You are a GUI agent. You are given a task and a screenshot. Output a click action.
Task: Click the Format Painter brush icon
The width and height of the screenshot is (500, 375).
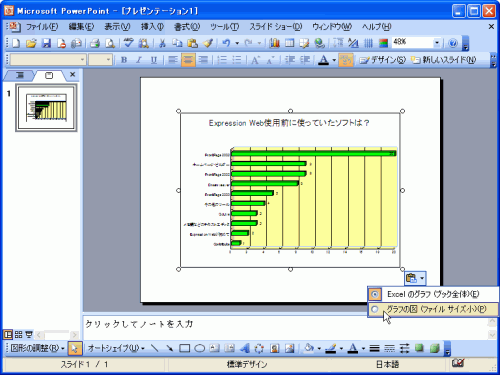pyautogui.click(x=208, y=43)
